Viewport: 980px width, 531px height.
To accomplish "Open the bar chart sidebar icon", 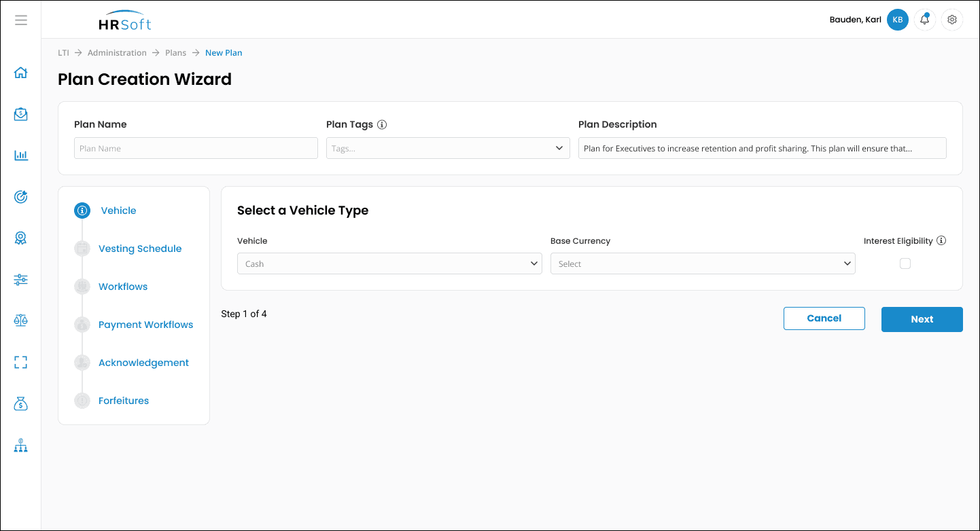I will tap(21, 155).
